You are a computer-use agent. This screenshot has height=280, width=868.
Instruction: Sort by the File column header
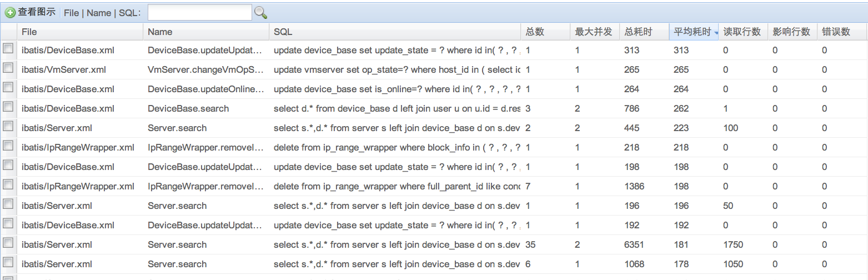coord(29,32)
